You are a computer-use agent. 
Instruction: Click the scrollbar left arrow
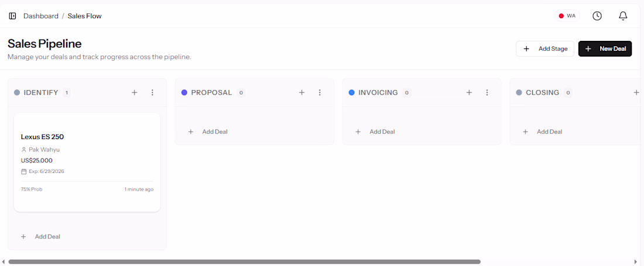coord(4,261)
